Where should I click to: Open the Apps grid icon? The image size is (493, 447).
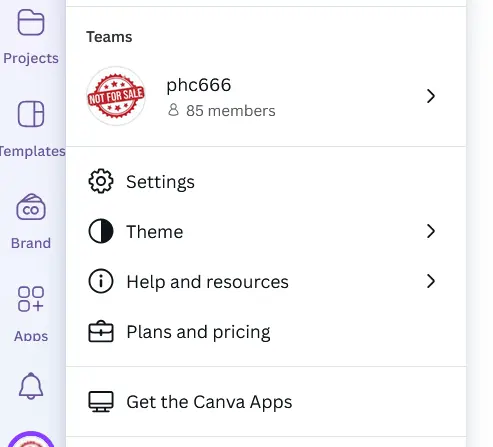pyautogui.click(x=31, y=299)
